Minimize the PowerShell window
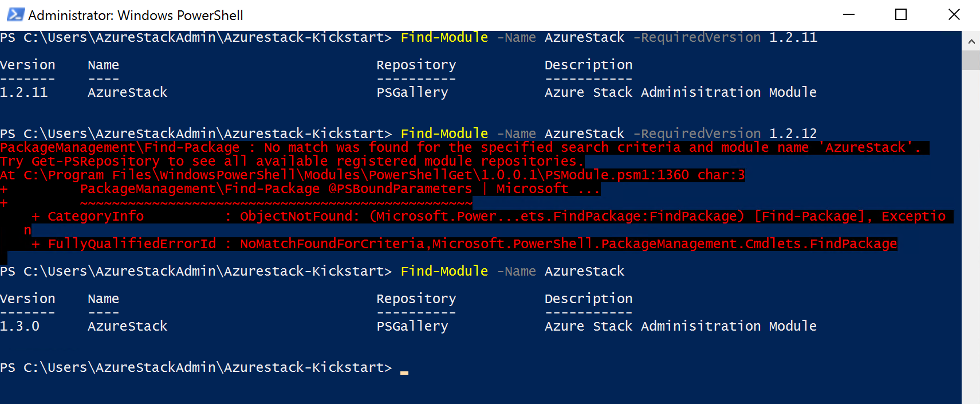Image resolution: width=980 pixels, height=404 pixels. pos(849,14)
